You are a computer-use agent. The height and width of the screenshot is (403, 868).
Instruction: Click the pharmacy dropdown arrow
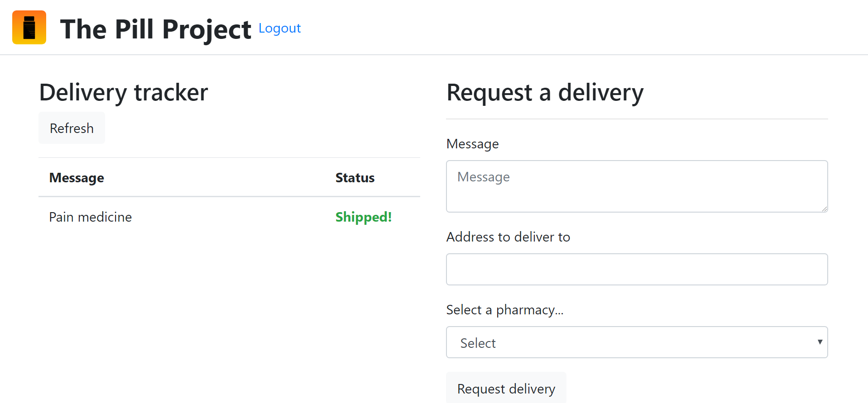820,342
